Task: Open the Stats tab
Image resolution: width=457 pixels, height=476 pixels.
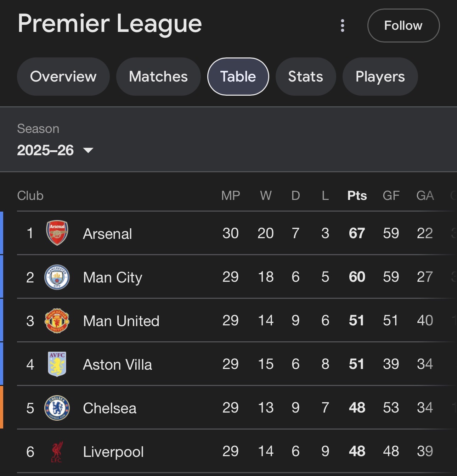Action: coord(305,77)
